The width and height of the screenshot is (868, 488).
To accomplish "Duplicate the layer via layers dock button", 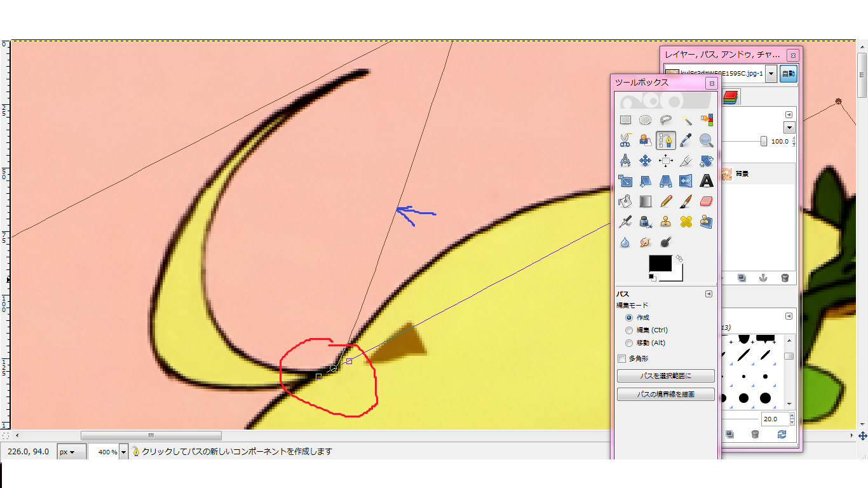I will pyautogui.click(x=741, y=278).
